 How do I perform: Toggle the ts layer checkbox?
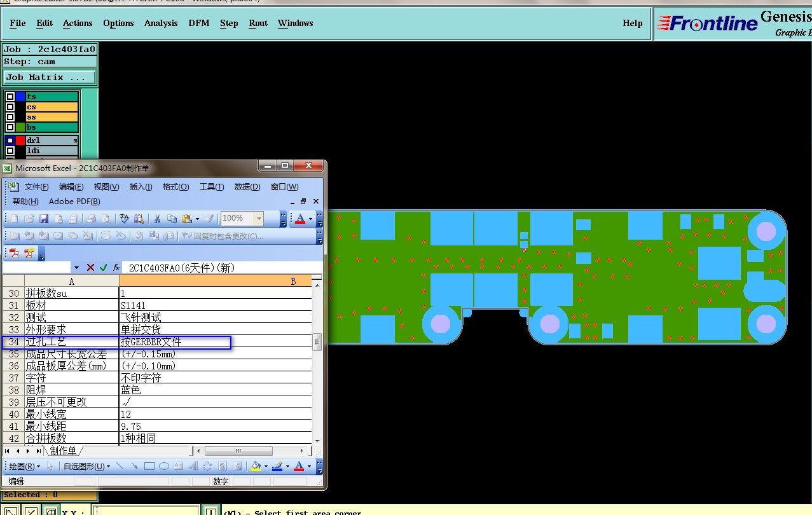(x=10, y=97)
